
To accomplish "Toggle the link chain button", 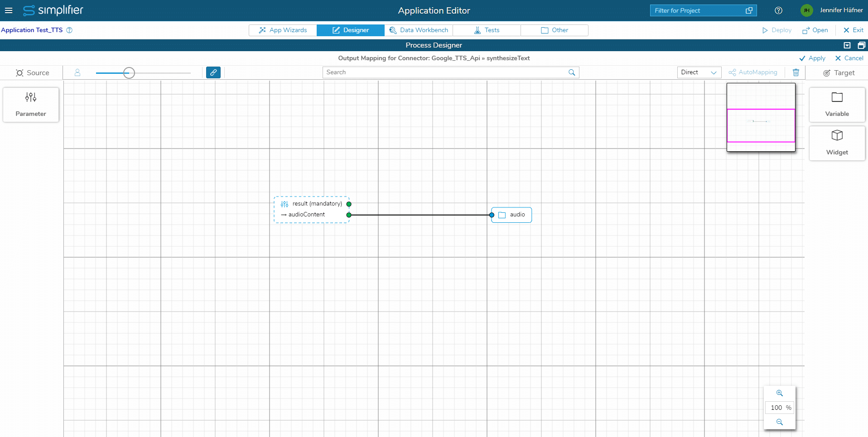I will pos(213,72).
